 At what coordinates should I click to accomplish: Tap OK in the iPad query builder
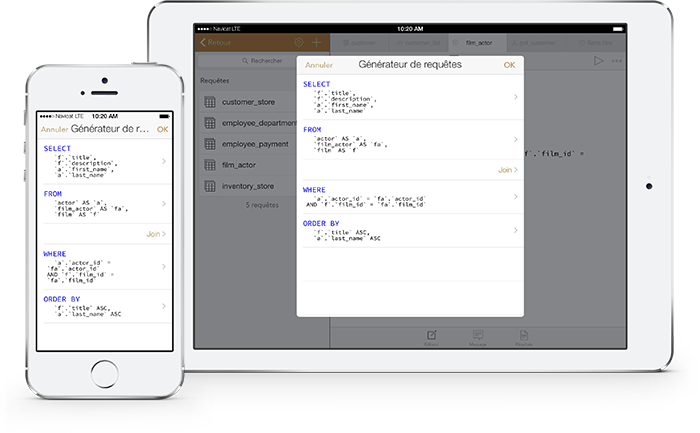pyautogui.click(x=509, y=65)
